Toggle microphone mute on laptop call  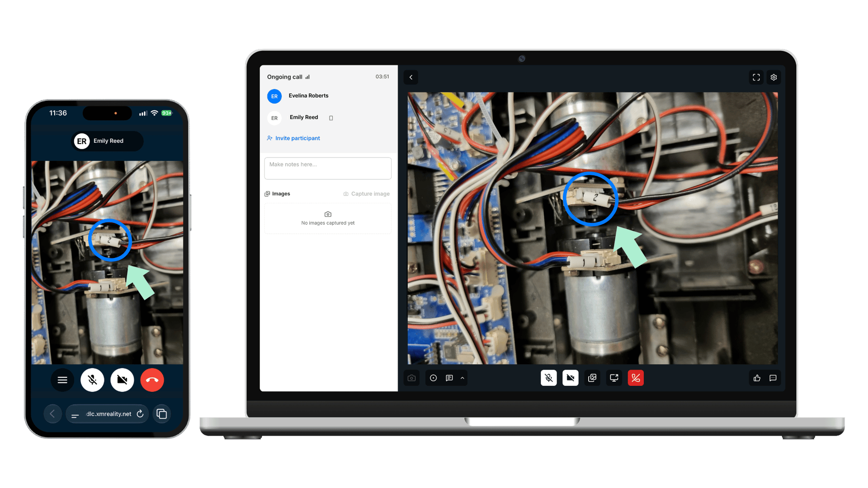pos(548,378)
